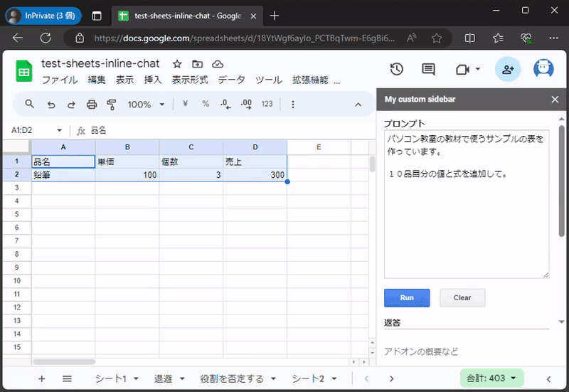Select column E header

(x=319, y=147)
